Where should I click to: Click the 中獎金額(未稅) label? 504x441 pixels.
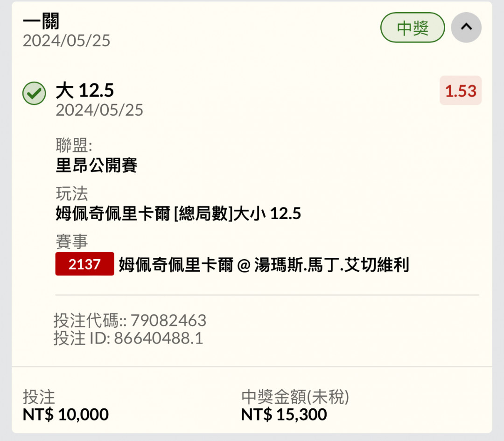point(295,397)
